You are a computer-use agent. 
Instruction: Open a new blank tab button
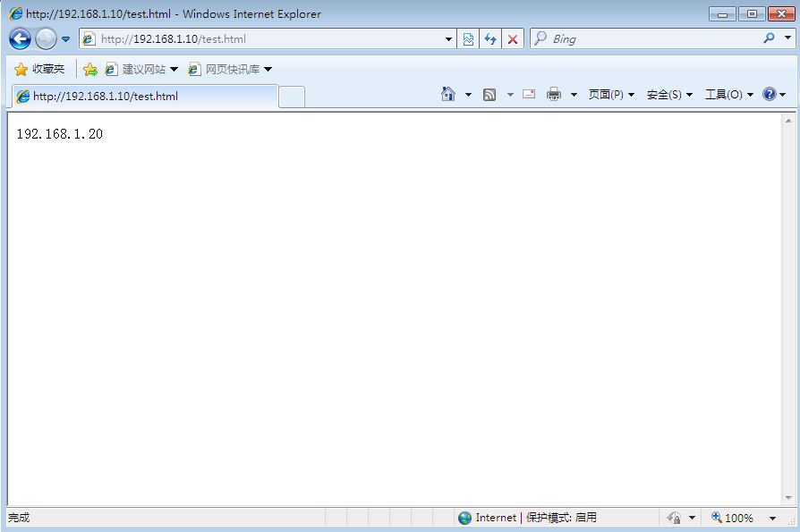pos(292,97)
